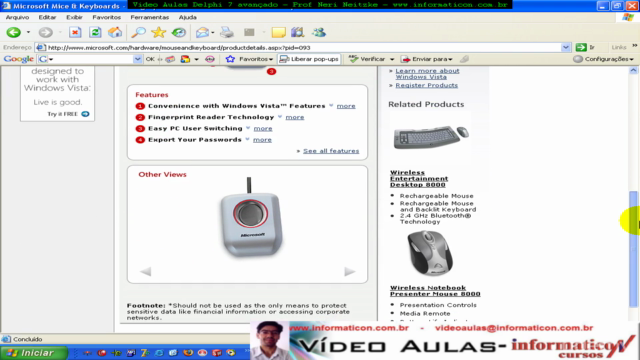640x360 pixels.
Task: Click the grey Forward arrow button
Action: coord(46,32)
